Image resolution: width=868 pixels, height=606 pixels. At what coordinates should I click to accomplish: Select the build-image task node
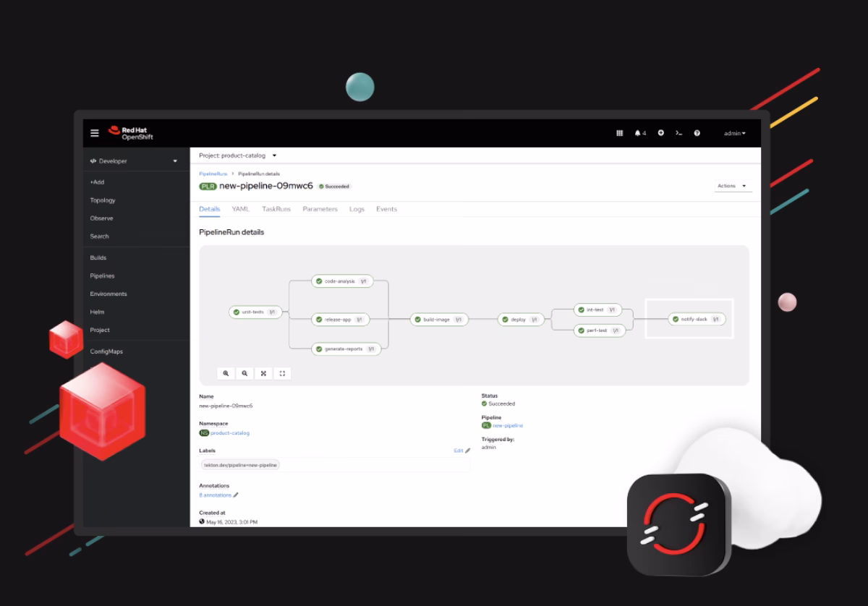(x=439, y=319)
